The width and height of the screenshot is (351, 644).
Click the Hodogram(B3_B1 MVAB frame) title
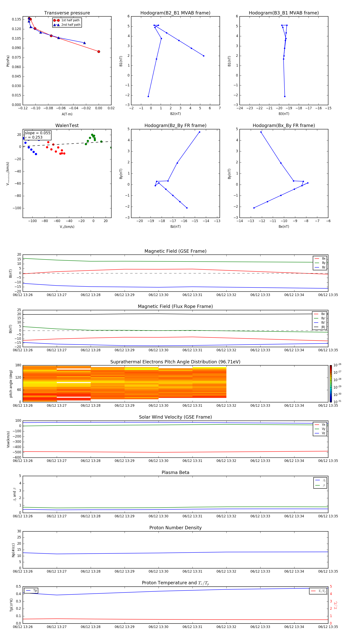tap(284, 13)
